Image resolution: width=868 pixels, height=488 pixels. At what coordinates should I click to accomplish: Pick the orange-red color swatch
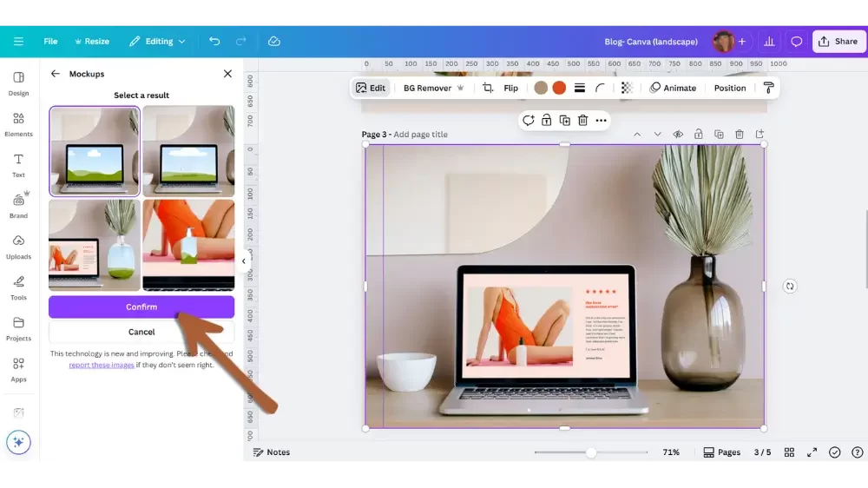pyautogui.click(x=559, y=88)
